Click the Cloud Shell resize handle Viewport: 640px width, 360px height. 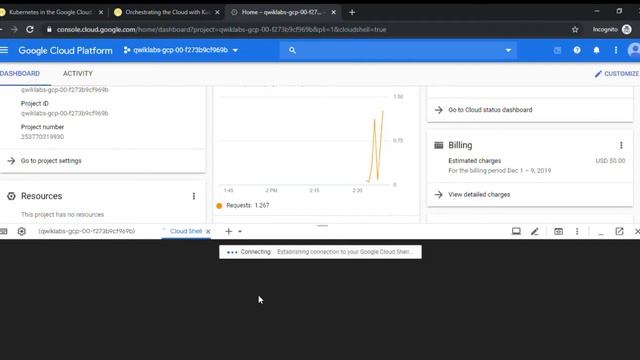(322, 225)
